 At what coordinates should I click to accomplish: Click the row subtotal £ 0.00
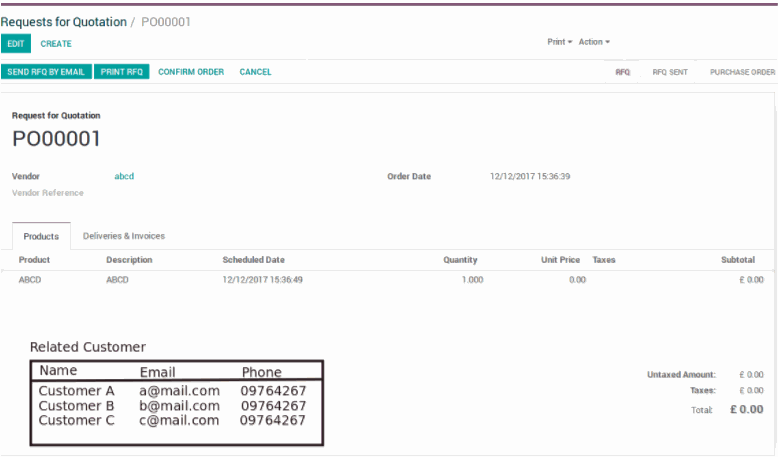pyautogui.click(x=751, y=280)
